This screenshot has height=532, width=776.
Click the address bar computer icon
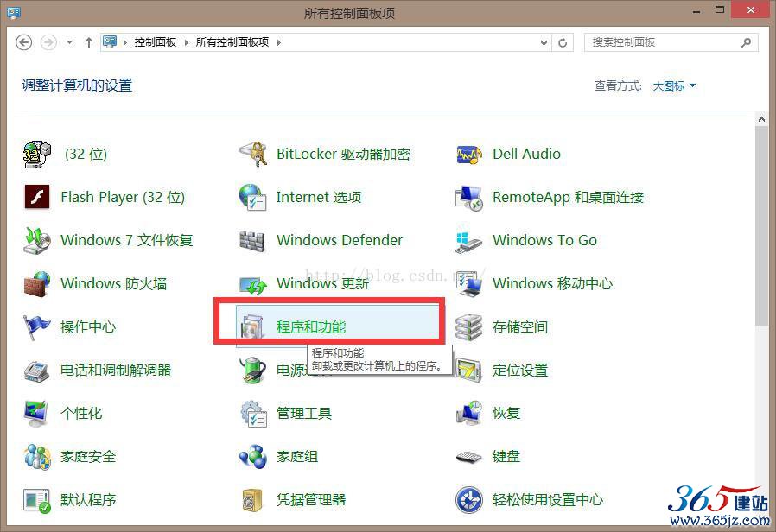tap(110, 42)
